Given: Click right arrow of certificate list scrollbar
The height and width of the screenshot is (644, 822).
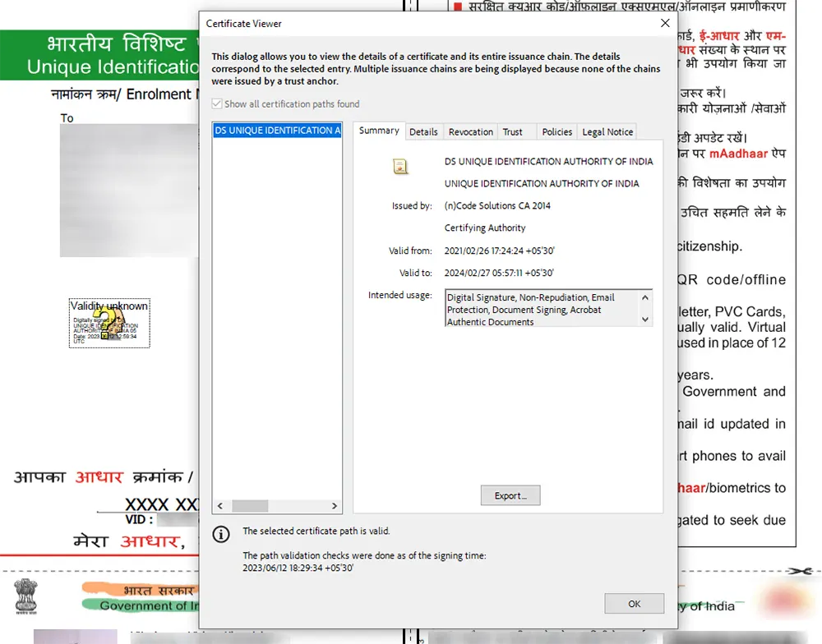Looking at the screenshot, I should click(x=335, y=506).
